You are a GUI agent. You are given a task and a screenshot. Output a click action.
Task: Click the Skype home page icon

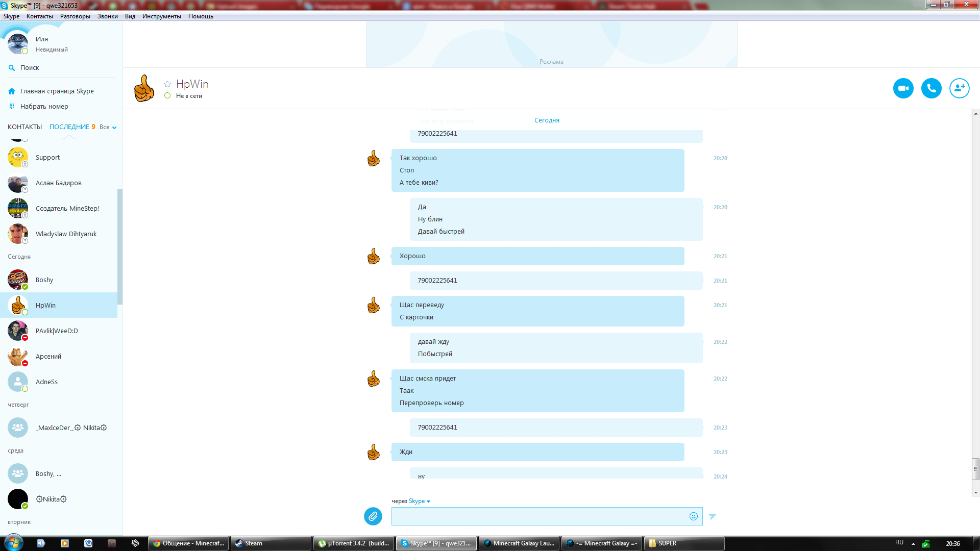[12, 91]
